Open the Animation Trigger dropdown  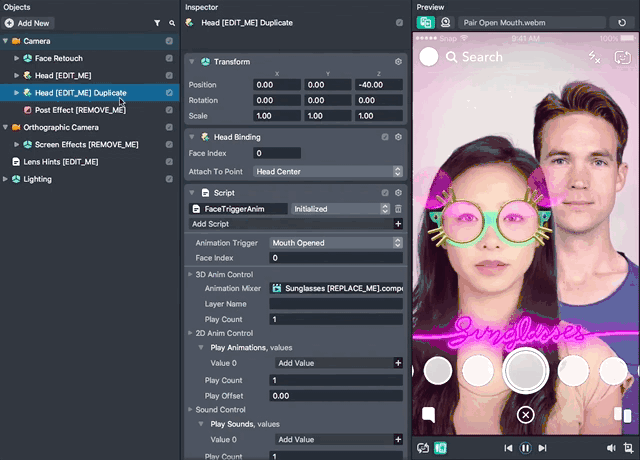tap(336, 242)
